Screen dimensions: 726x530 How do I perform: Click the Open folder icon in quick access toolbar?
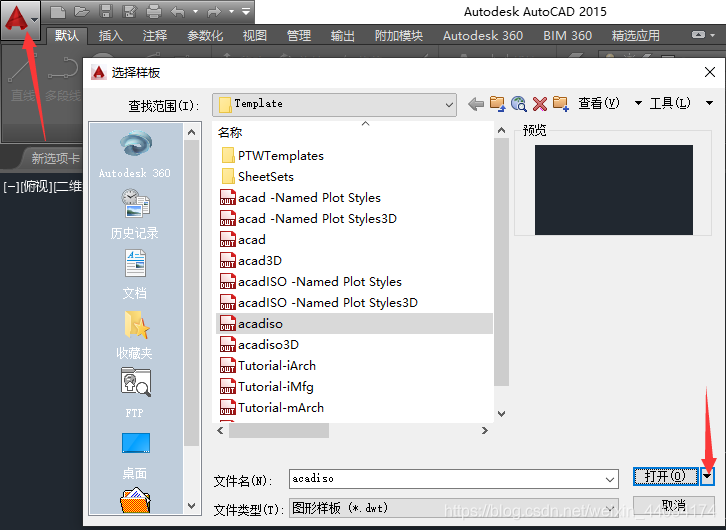[81, 12]
